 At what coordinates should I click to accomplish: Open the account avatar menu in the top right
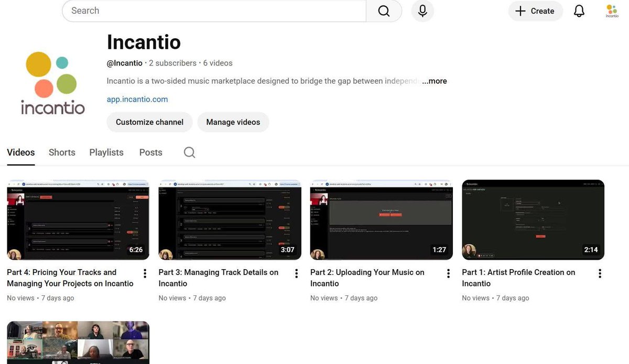click(612, 11)
